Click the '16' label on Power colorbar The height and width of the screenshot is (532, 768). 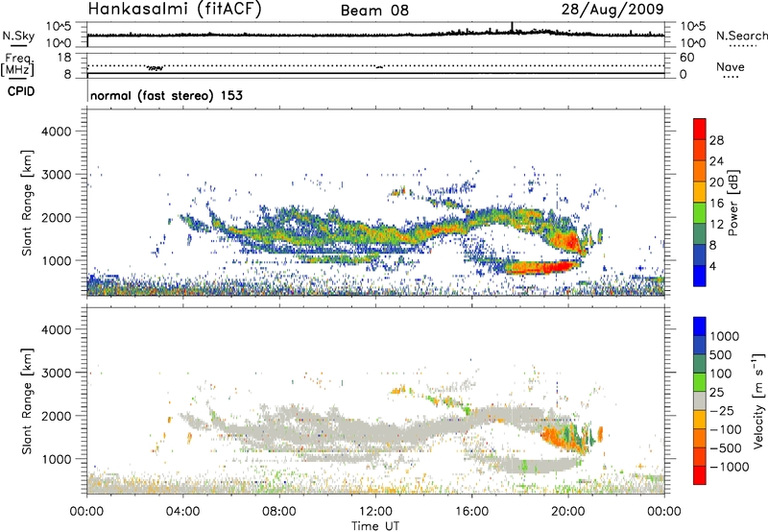tap(716, 204)
